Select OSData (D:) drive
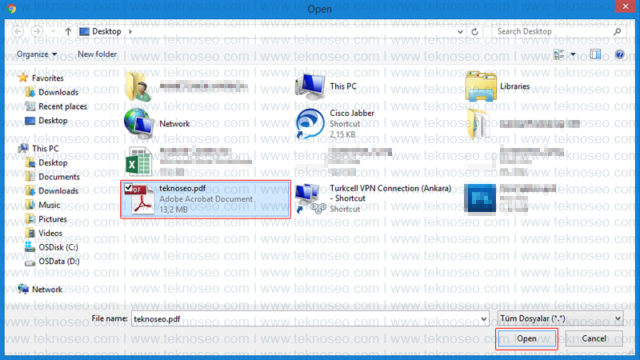Viewport: 640px width, 360px height. click(59, 261)
